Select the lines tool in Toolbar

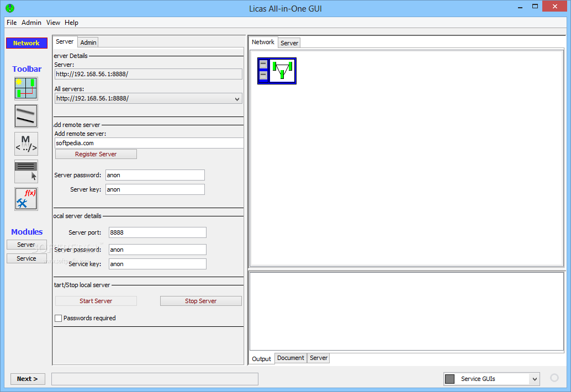coord(26,116)
